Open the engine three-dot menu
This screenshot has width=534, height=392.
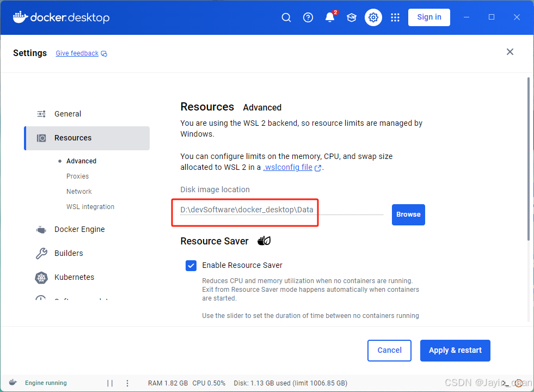pyautogui.click(x=127, y=383)
